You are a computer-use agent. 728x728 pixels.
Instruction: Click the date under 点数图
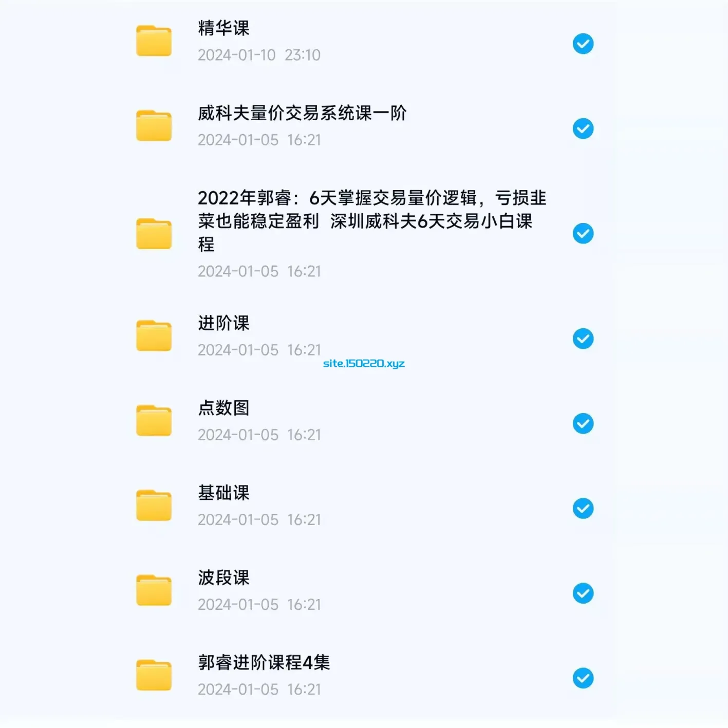click(x=259, y=435)
